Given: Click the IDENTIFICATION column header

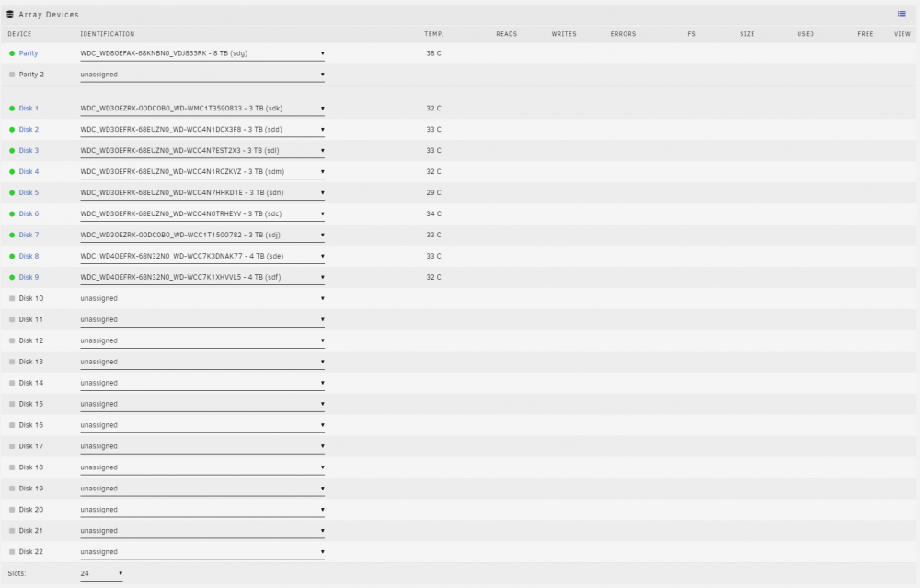Looking at the screenshot, I should click(108, 34).
